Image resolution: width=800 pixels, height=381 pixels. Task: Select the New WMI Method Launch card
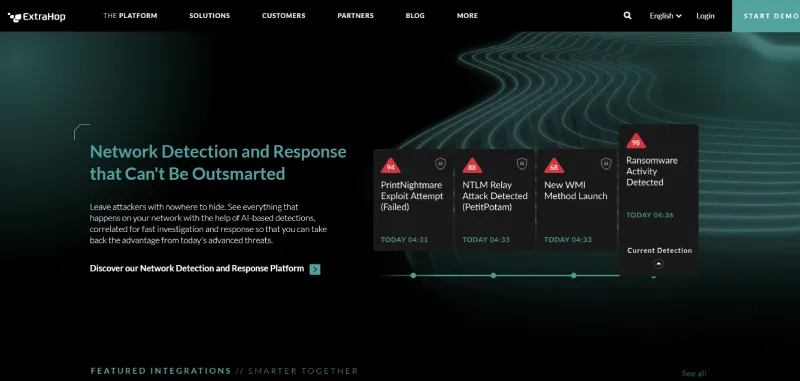(576, 199)
